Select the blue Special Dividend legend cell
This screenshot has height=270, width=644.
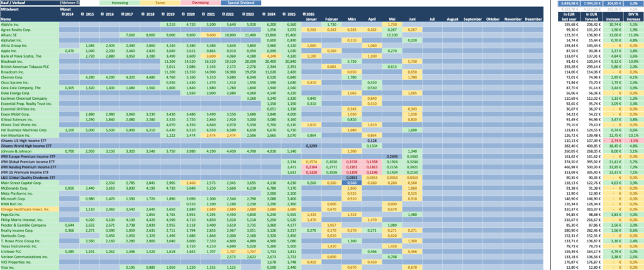click(241, 3)
